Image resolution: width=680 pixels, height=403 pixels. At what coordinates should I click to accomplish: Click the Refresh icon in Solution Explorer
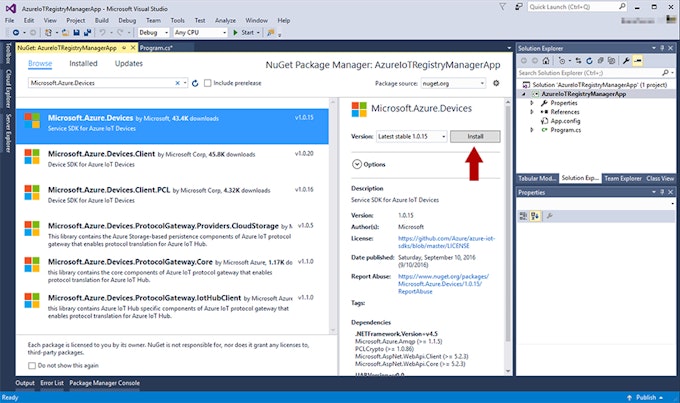click(589, 61)
